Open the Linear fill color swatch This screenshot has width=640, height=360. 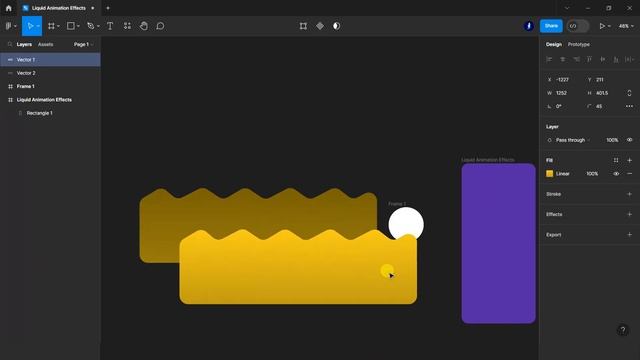(x=549, y=174)
